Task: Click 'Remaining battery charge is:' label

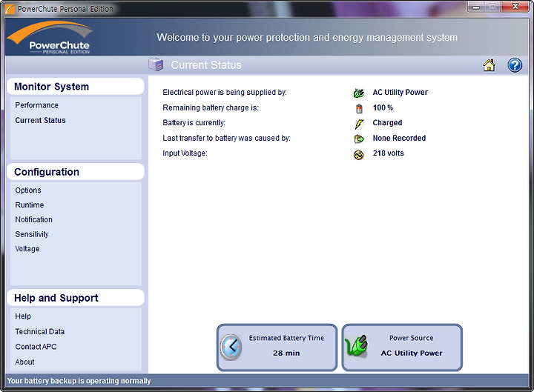Action: point(211,107)
